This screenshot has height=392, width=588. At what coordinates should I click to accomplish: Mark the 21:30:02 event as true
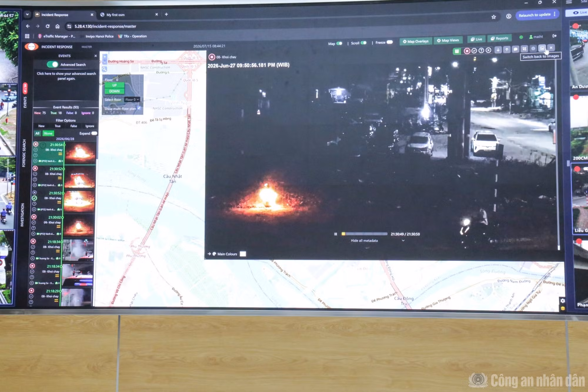[34, 222]
